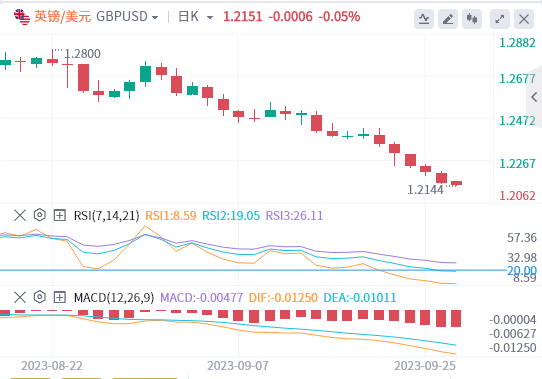Click the -0.00627 MACD axis label
This screenshot has width=542, height=379.
[513, 334]
